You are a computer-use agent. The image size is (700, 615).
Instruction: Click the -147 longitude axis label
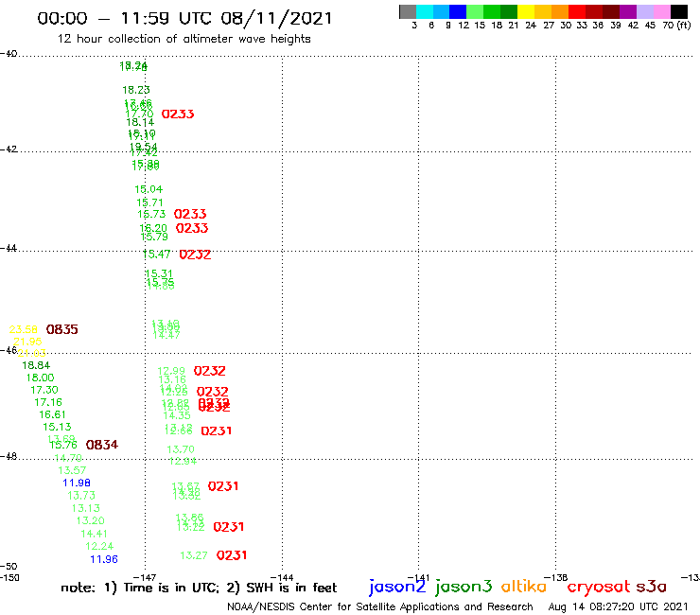145,577
